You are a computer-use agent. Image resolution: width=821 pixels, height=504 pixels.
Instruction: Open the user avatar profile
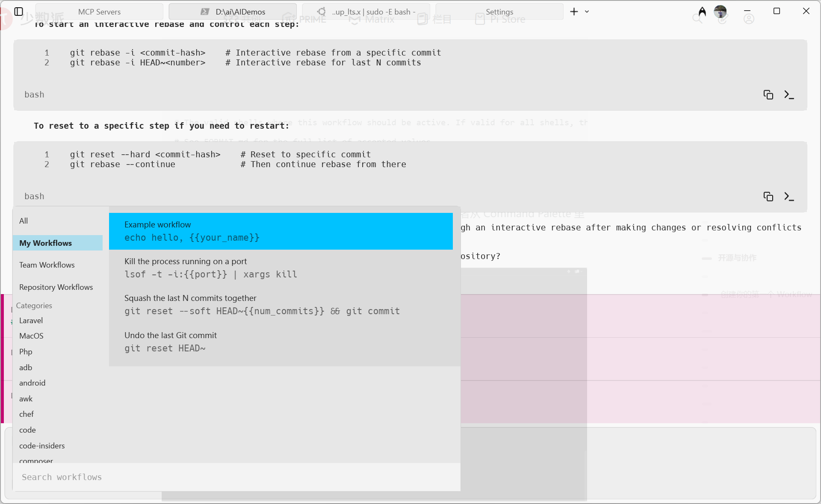coord(720,12)
